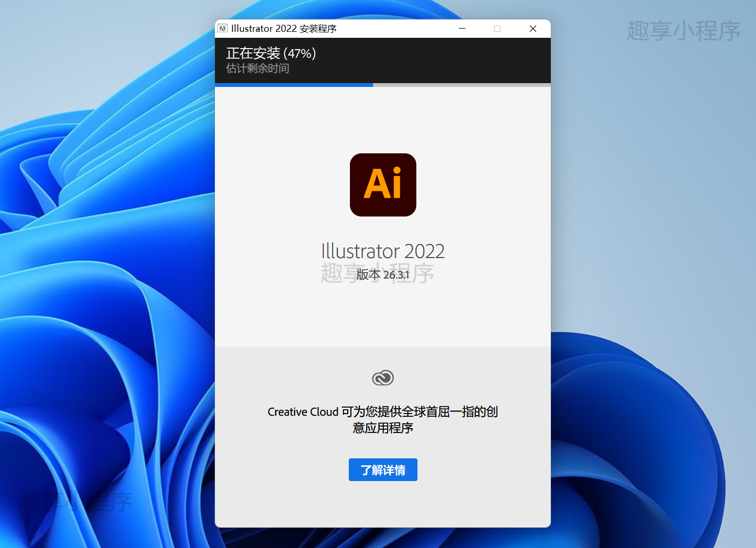Click the 正在安装 (47%) status text
The image size is (756, 548).
point(271,53)
